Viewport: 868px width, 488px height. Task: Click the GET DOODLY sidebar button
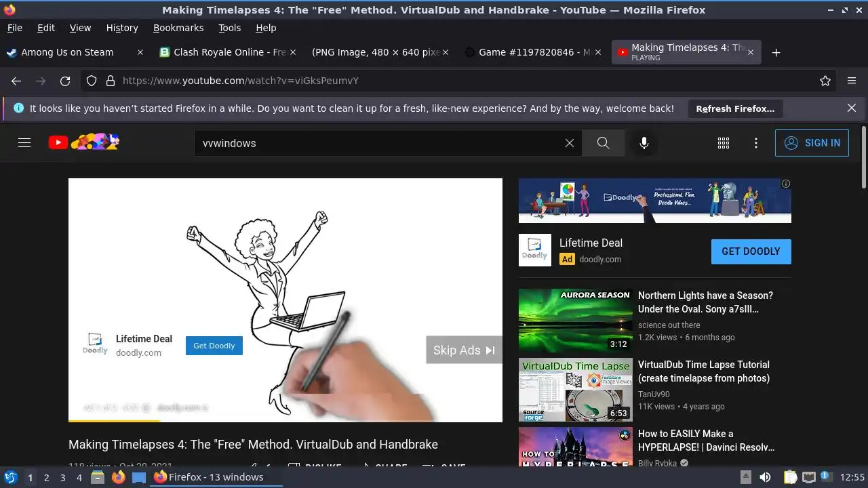[x=751, y=251]
